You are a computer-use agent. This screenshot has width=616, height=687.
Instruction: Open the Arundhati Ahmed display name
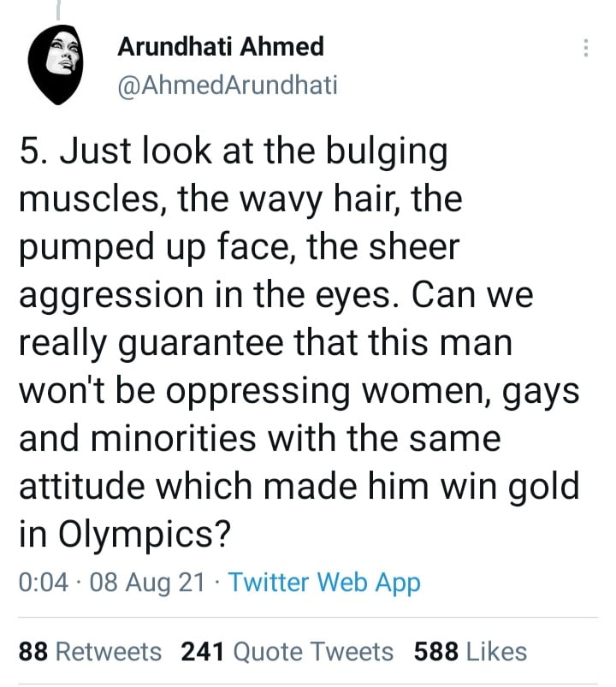[221, 46]
